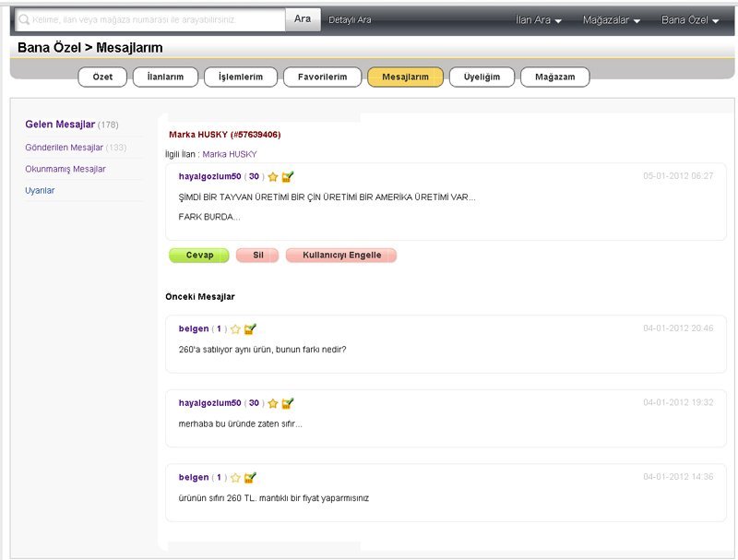The width and height of the screenshot is (738, 560).
Task: Expand the İlan Ara dropdown menu
Action: coord(538,20)
